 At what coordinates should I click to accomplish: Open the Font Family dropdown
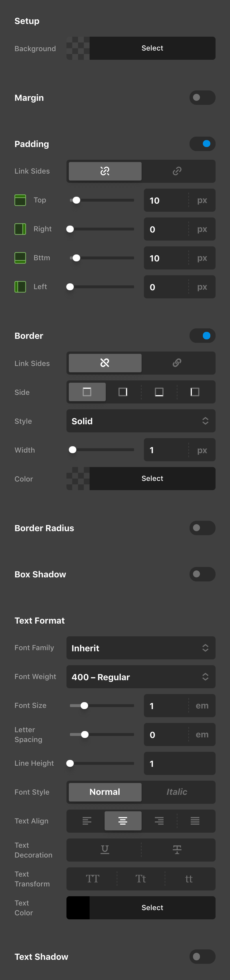[140, 648]
